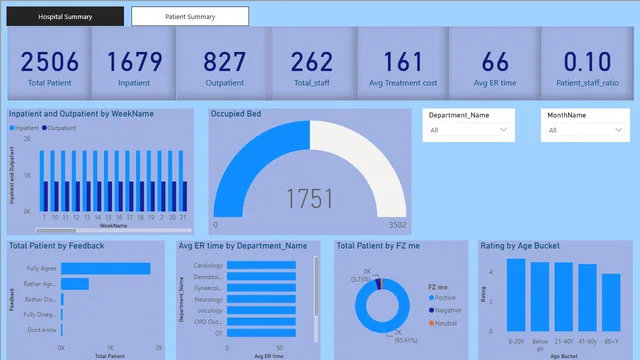Click the Inpatient legend marker

coord(12,128)
